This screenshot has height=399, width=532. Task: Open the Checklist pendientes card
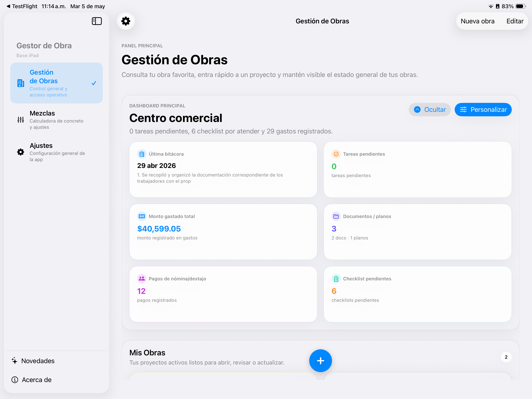(417, 294)
